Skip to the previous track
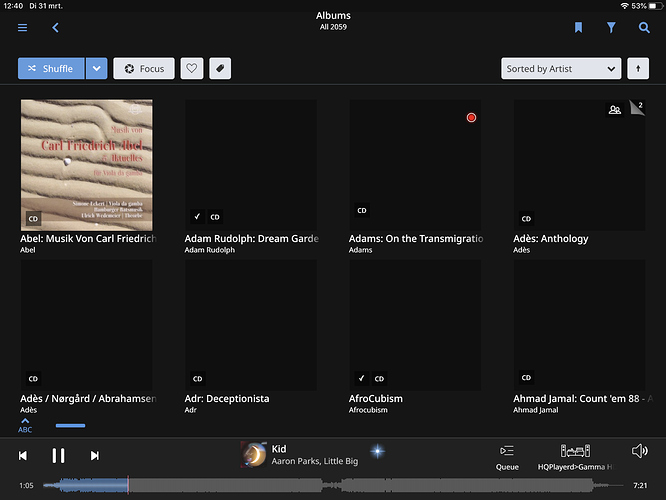The image size is (666, 500). pyautogui.click(x=23, y=455)
